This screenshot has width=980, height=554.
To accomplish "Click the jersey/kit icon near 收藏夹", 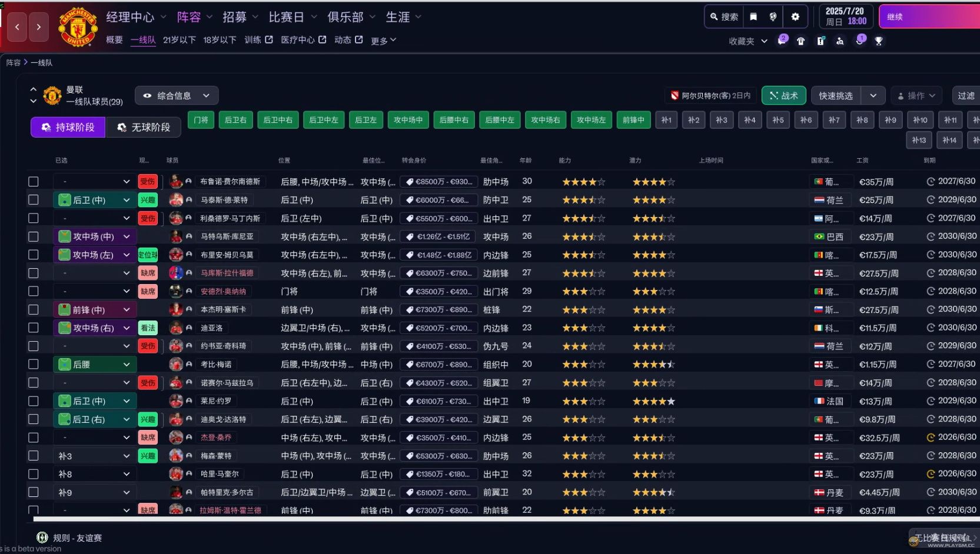I will [801, 41].
